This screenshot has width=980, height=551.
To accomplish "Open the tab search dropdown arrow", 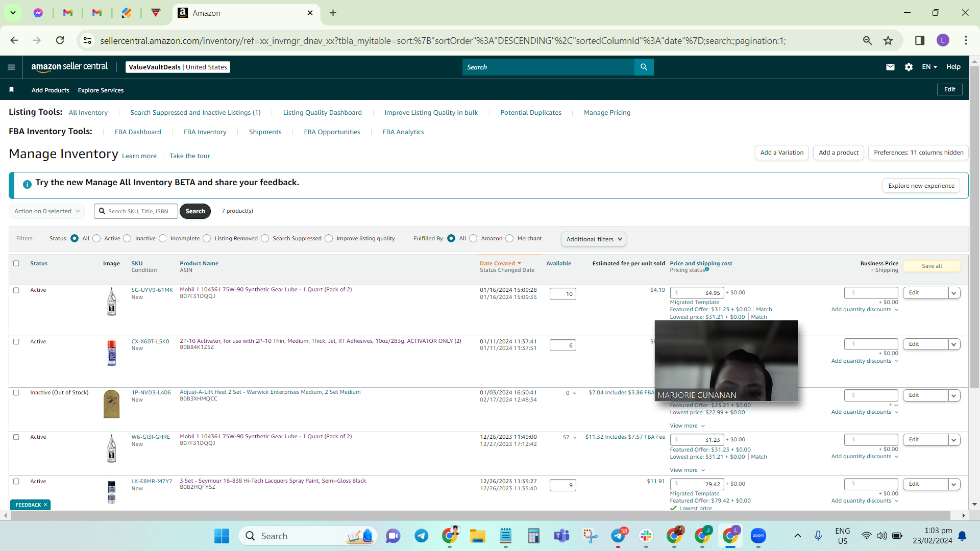I will pos(13,13).
